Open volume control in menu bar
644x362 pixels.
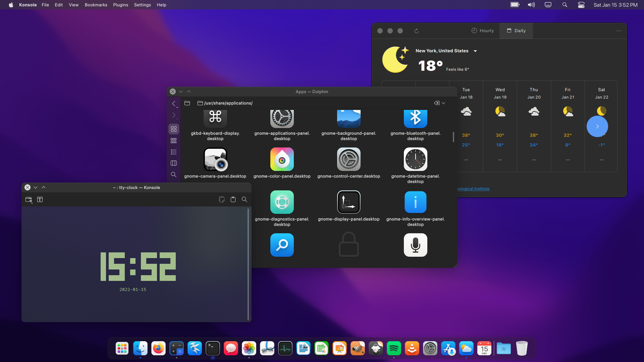[531, 5]
